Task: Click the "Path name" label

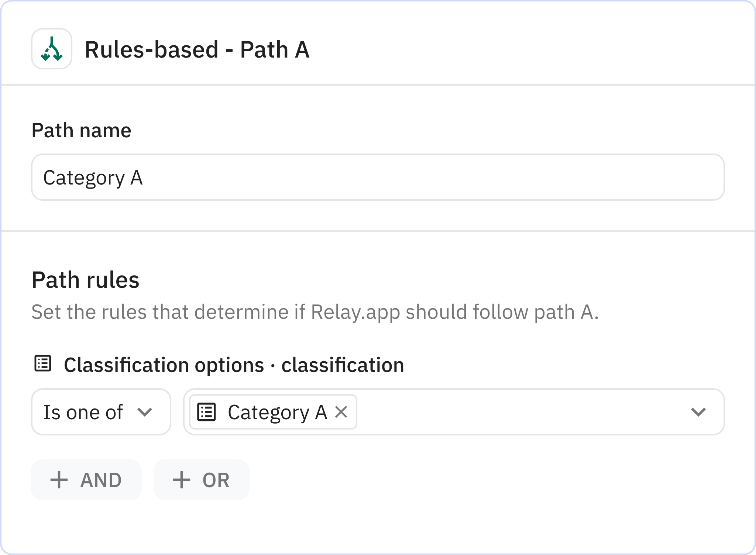Action: (81, 131)
